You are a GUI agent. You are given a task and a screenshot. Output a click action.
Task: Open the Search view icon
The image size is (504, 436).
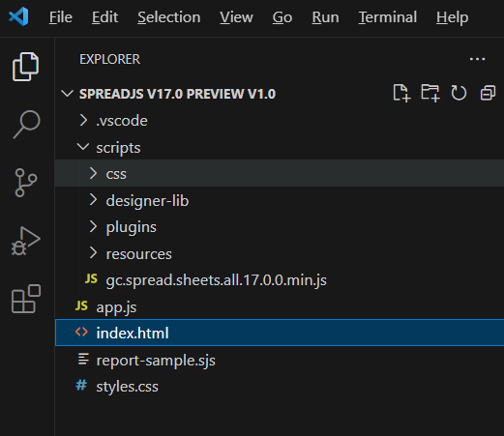click(26, 125)
